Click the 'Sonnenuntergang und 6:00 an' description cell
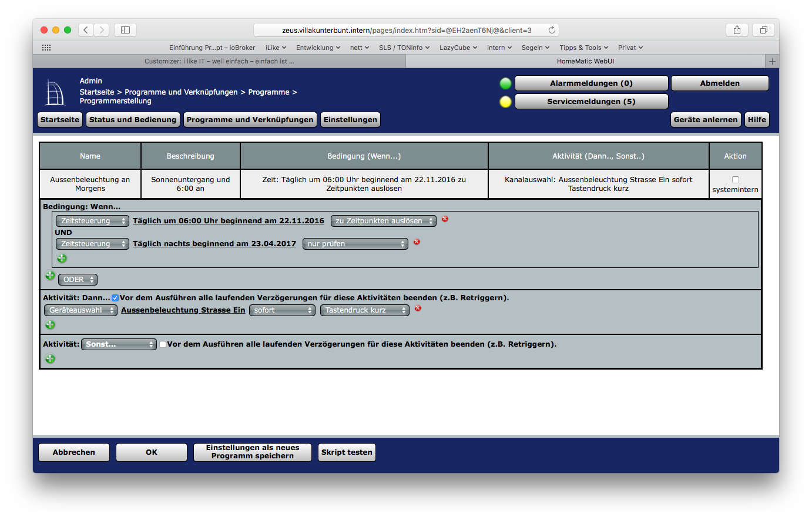Screen dimensions: 812x520 (190, 184)
